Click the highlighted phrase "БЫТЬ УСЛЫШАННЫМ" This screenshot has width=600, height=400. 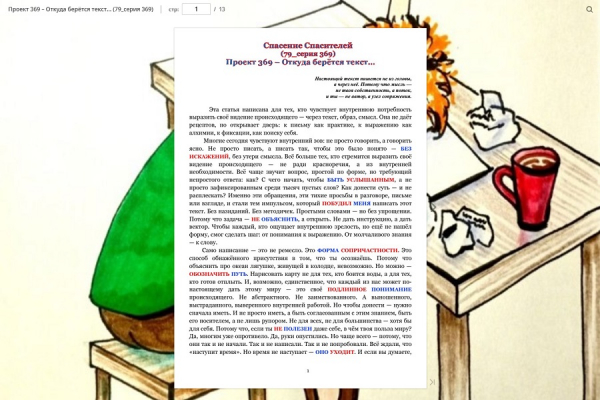(x=360, y=180)
